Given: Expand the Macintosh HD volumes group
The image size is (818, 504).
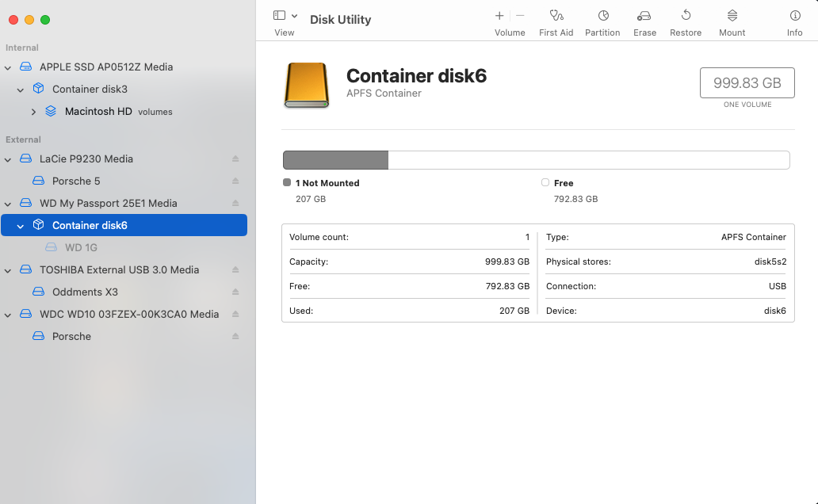Looking at the screenshot, I should pos(33,112).
